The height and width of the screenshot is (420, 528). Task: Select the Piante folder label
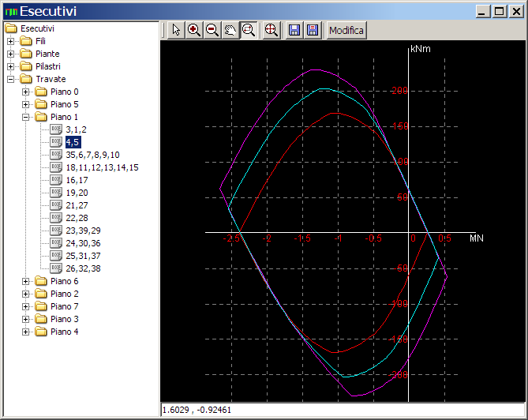[x=47, y=54]
